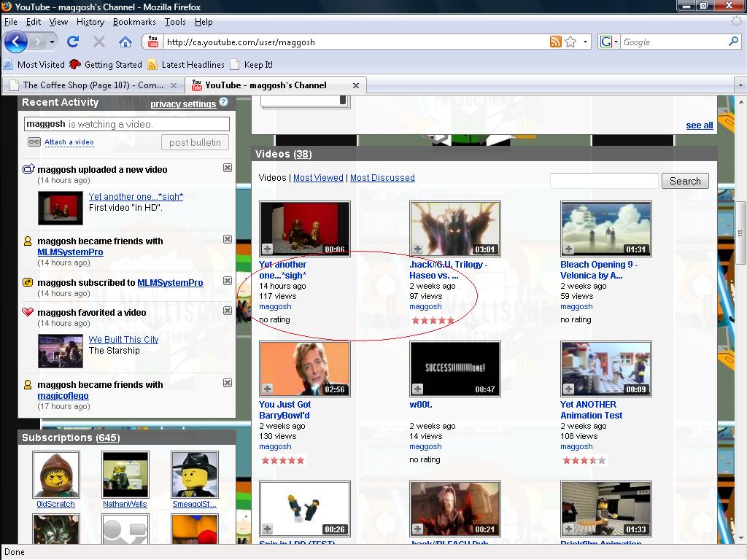This screenshot has width=747, height=560.
Task: Open the magicoflego profile link
Action: click(63, 395)
